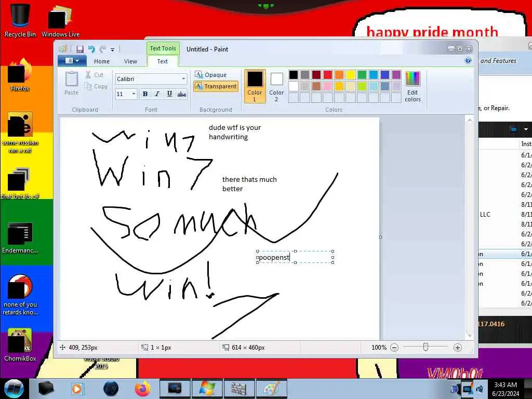Image resolution: width=532 pixels, height=399 pixels.
Task: Click the Paint app icon in title bar
Action: [63, 49]
